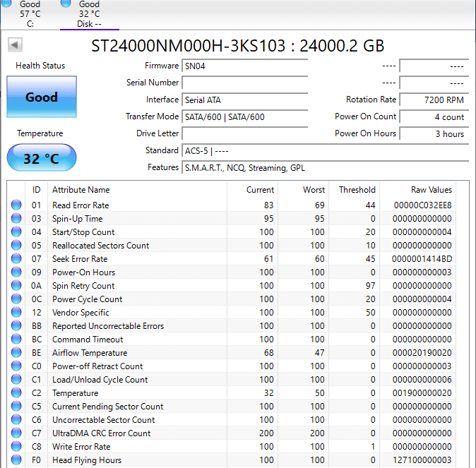Click the ID column header

point(36,190)
